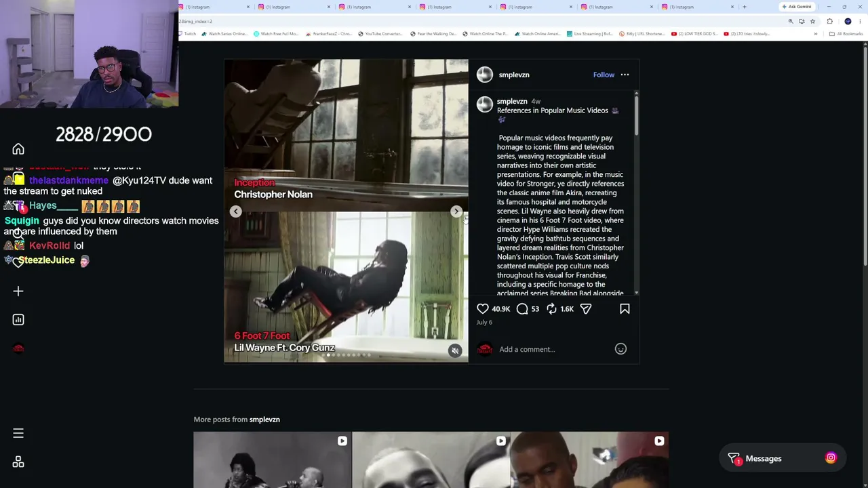Open the All Bookmarks folder
Image resolution: width=868 pixels, height=488 pixels.
click(846, 34)
